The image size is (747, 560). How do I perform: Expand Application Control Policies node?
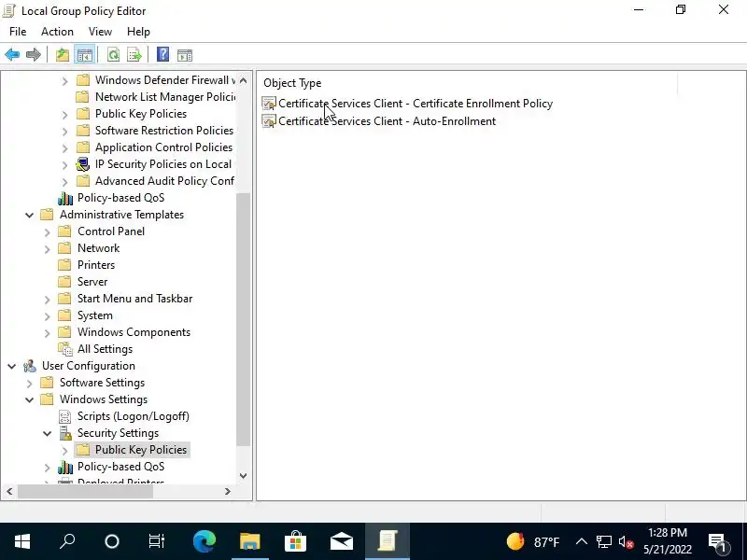64,148
